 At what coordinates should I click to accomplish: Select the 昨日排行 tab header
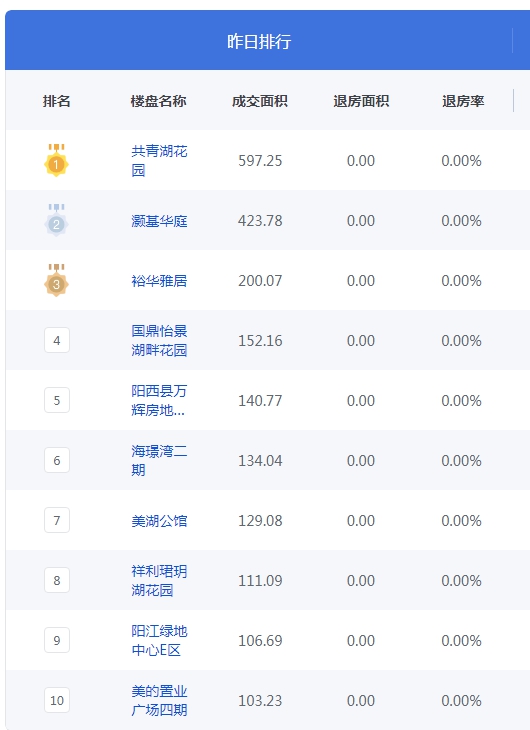pos(259,41)
